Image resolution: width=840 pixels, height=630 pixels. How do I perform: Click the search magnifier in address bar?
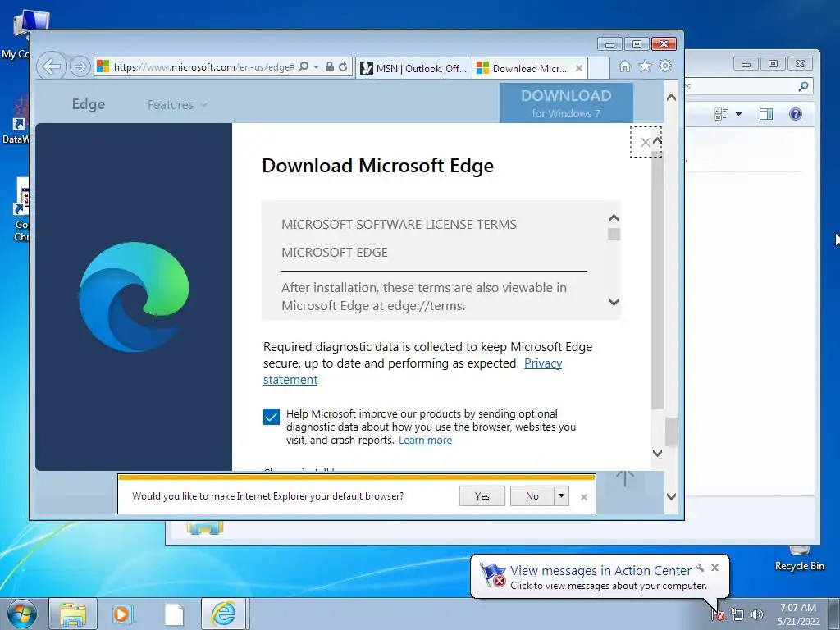point(304,66)
